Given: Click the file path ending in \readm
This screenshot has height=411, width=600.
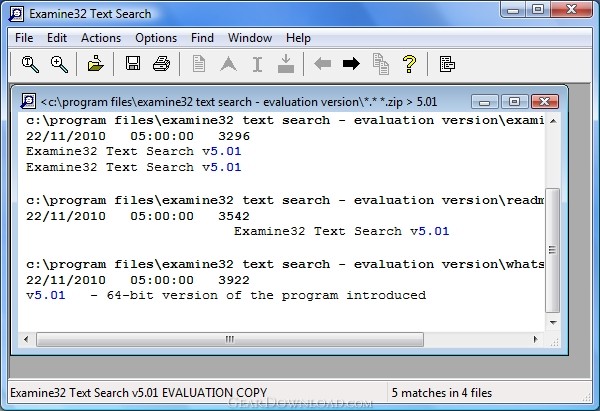Looking at the screenshot, I should point(285,201).
